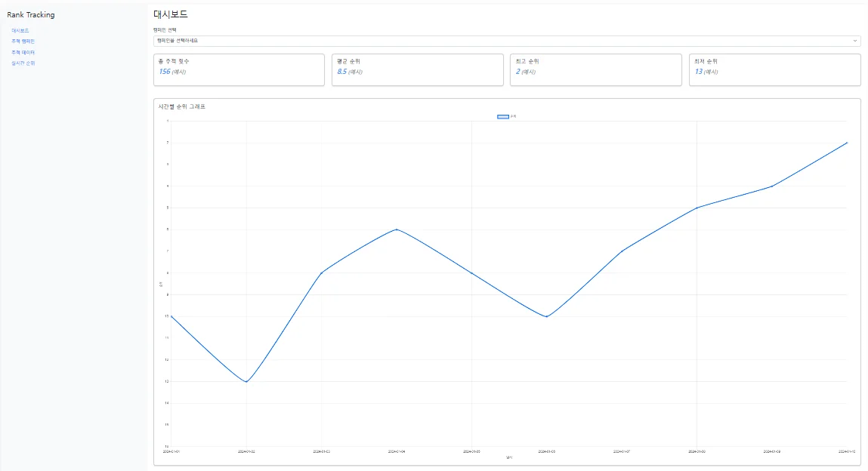Select the first data point at 2024-01-01
The image size is (868, 471).
coord(171,316)
